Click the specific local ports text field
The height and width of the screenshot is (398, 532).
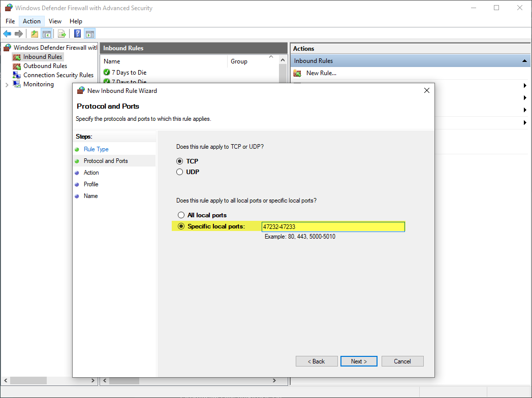pos(333,227)
